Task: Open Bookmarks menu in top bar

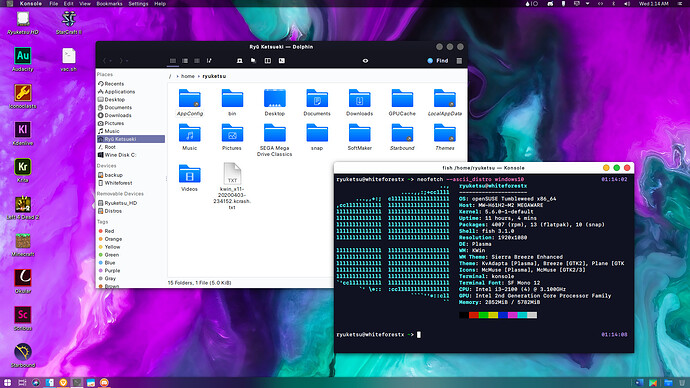Action: [110, 4]
